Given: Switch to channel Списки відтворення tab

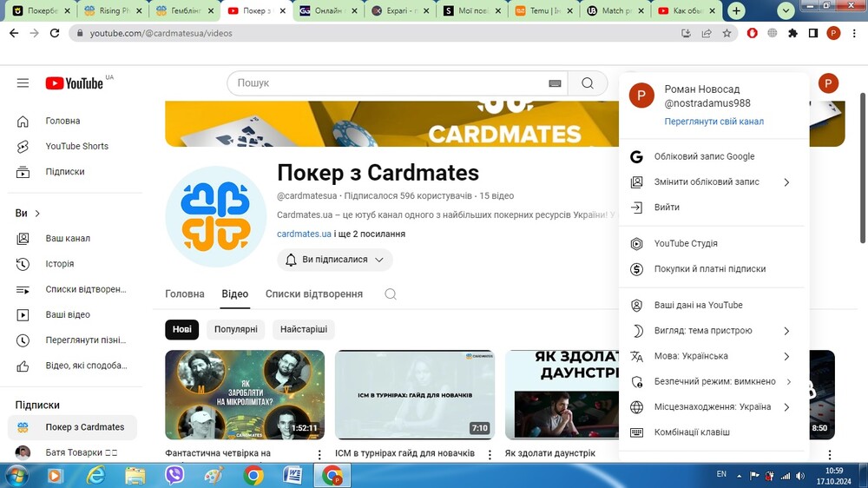Looking at the screenshot, I should click(x=314, y=294).
